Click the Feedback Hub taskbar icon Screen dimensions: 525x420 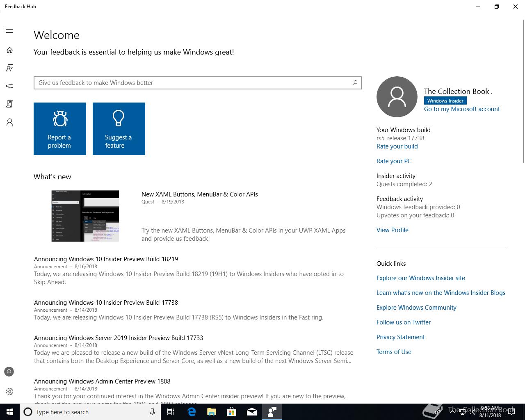(272, 412)
